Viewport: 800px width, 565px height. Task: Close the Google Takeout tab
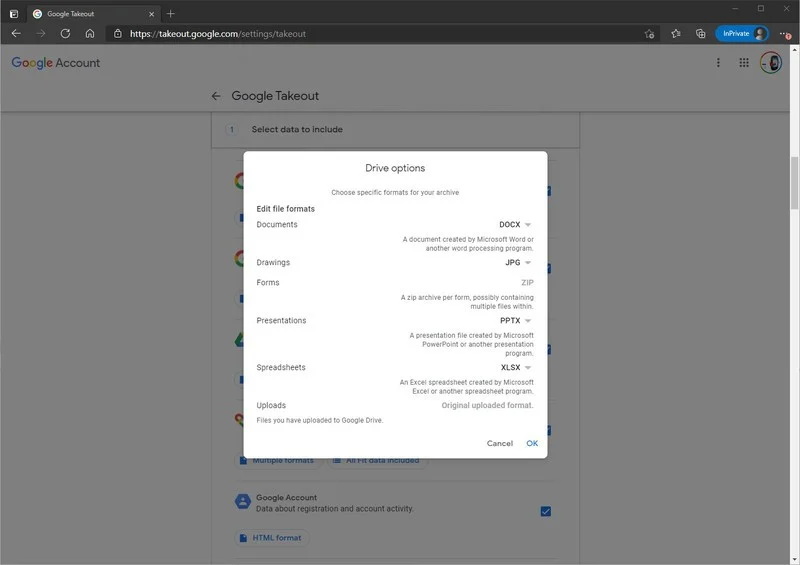pos(152,14)
